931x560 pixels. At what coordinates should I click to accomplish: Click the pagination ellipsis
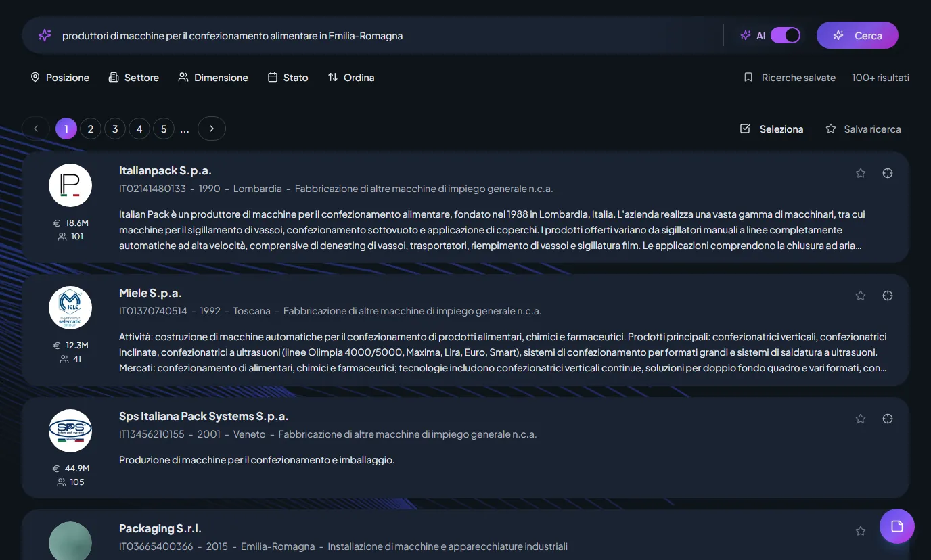point(185,129)
